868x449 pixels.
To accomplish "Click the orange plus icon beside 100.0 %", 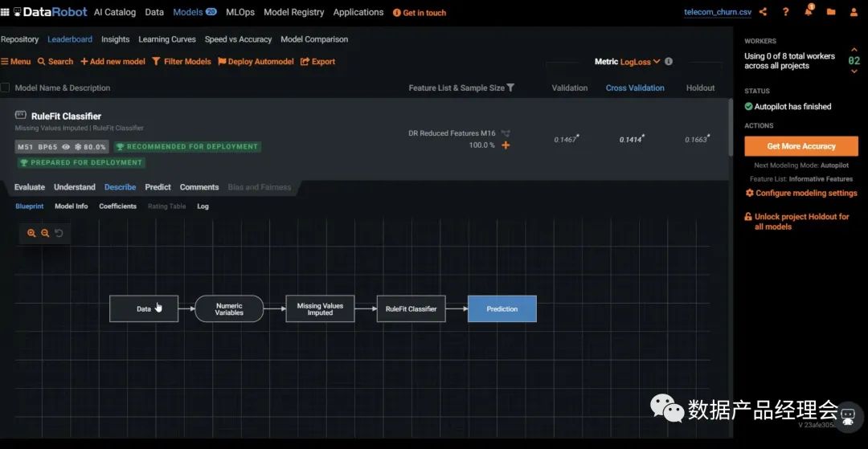I will 506,145.
